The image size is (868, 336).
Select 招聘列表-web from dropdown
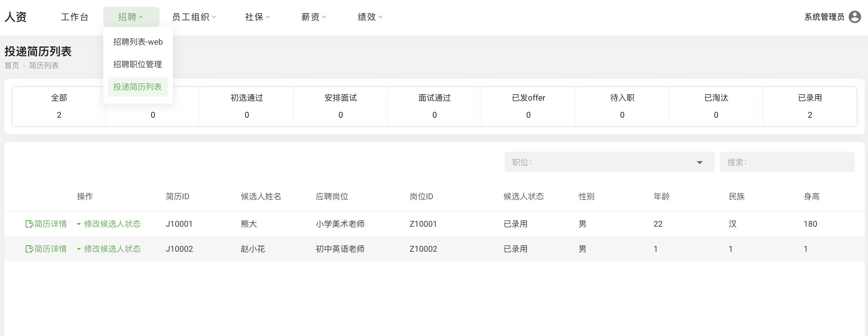pos(138,42)
